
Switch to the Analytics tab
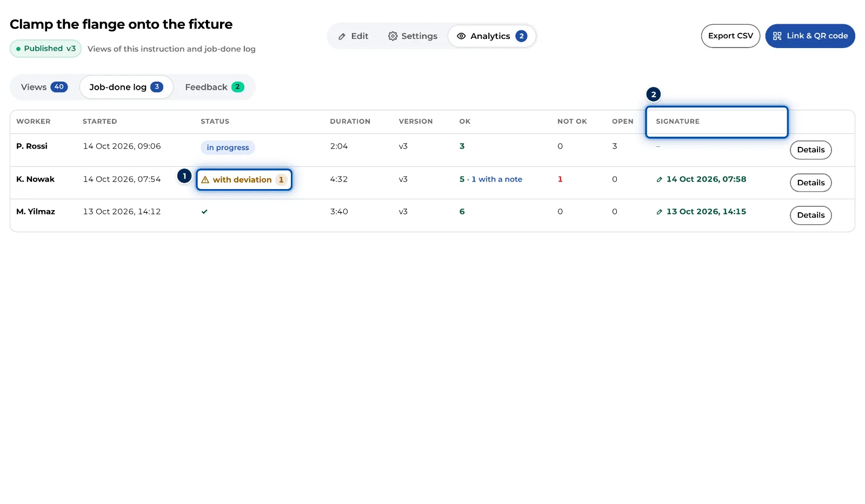tap(491, 36)
